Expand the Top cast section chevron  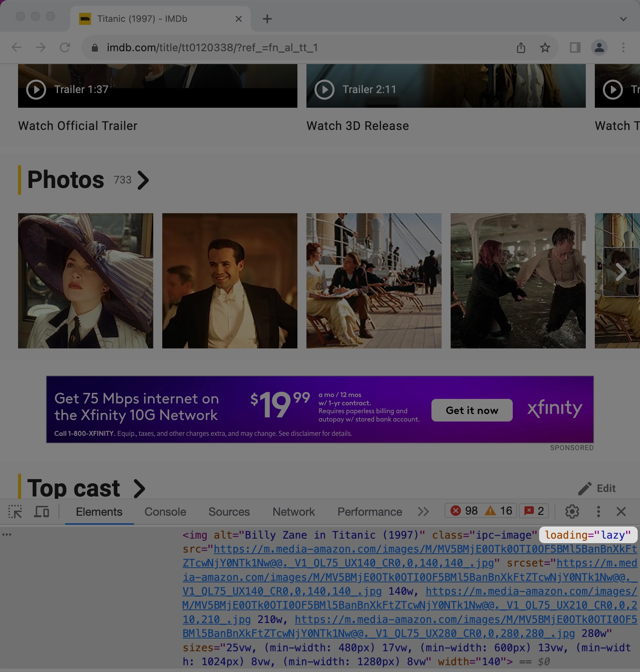click(139, 489)
